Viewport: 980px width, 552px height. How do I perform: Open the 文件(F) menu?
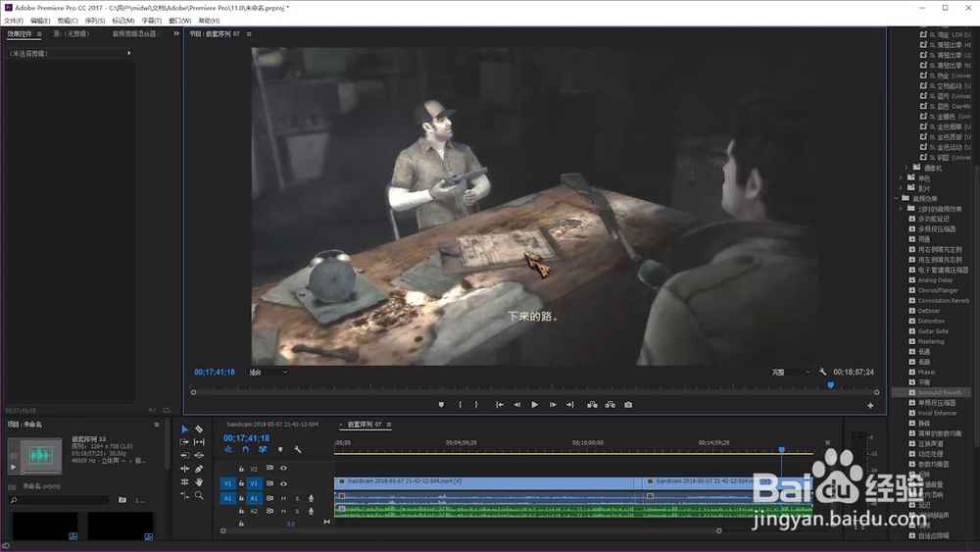point(14,21)
